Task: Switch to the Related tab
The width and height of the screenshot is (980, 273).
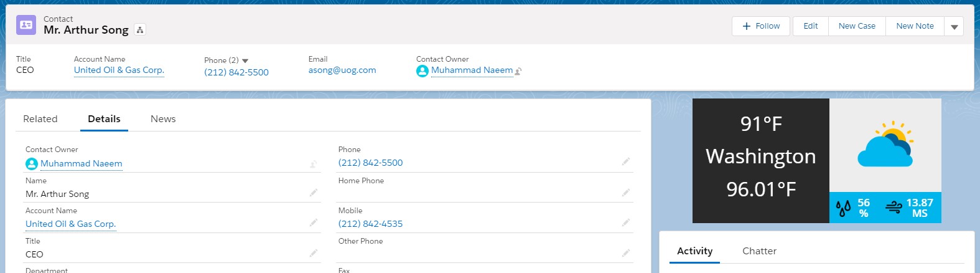Action: pyautogui.click(x=40, y=119)
